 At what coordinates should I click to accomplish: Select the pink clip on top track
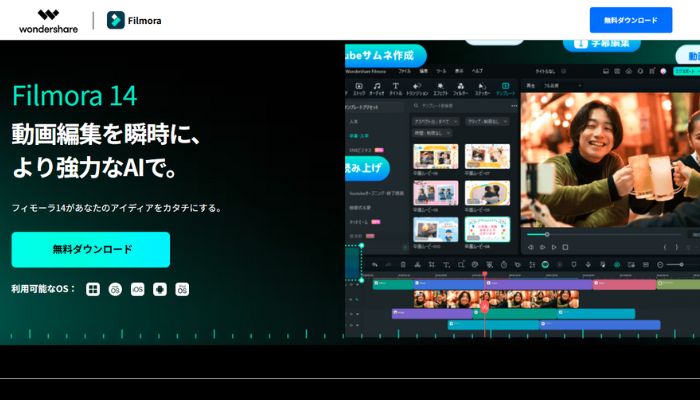[x=624, y=284]
